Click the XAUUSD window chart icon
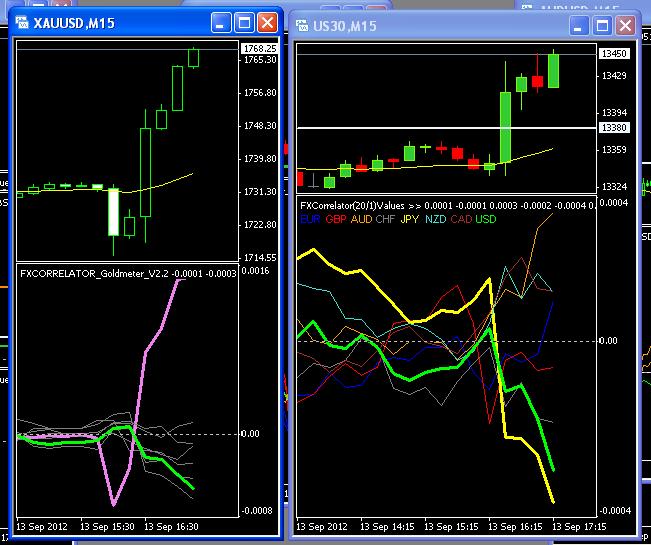The width and height of the screenshot is (651, 545). pyautogui.click(x=22, y=22)
